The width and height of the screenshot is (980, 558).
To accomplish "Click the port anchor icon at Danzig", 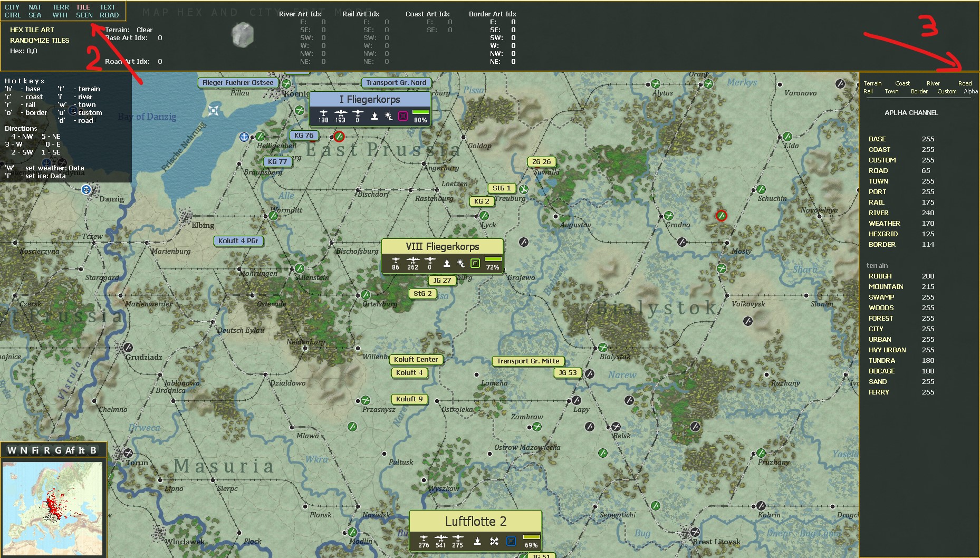I will click(87, 189).
